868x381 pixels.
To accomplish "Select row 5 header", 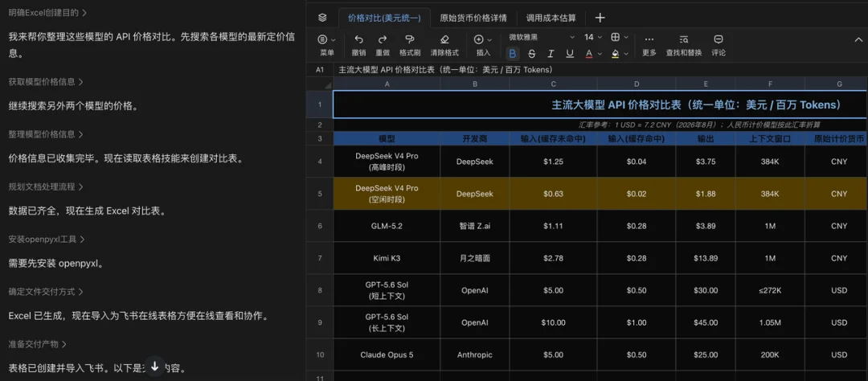I will click(x=319, y=194).
